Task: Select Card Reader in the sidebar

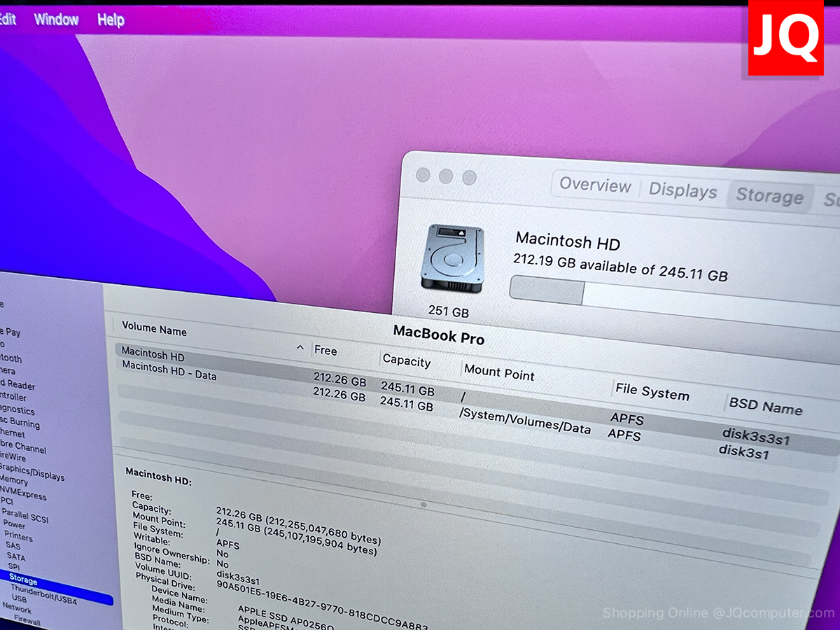Action: pyautogui.click(x=17, y=384)
